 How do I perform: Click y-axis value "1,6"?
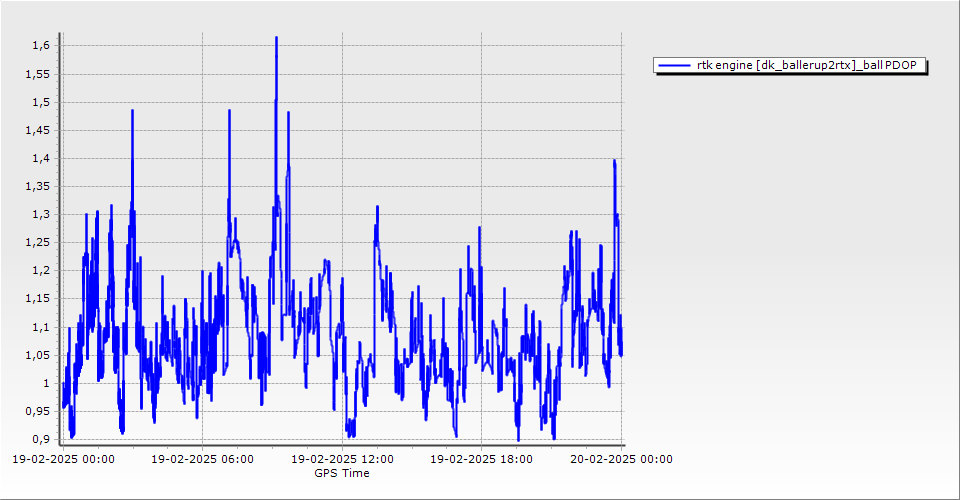pyautogui.click(x=42, y=46)
